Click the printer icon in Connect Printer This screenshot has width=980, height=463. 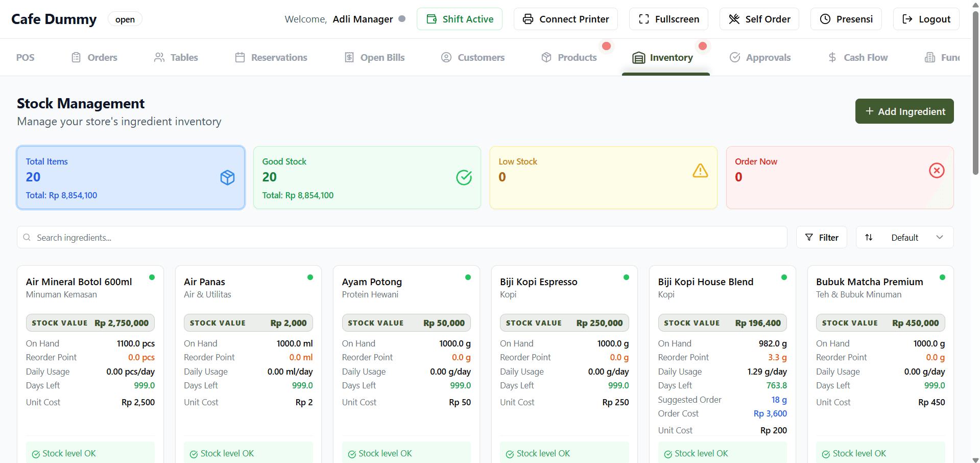(x=528, y=19)
